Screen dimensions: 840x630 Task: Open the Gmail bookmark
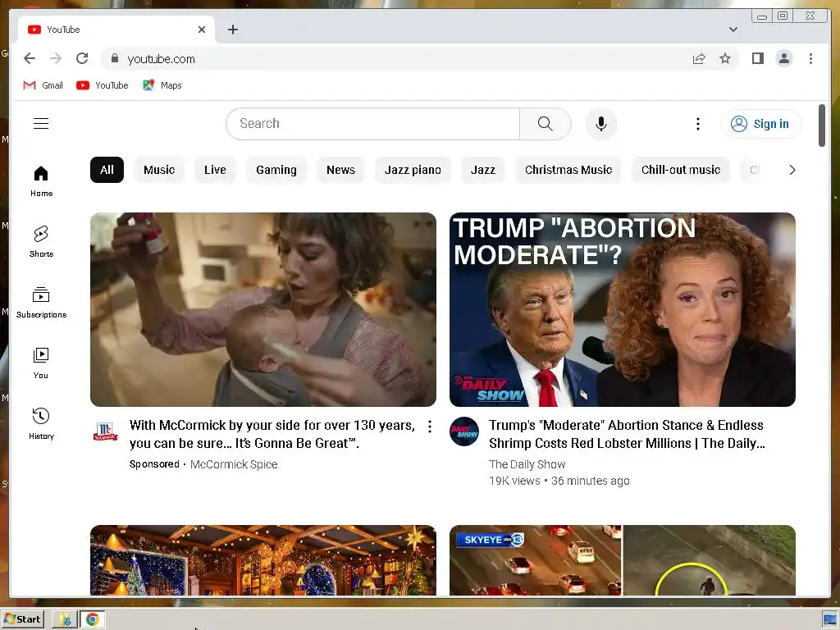[x=43, y=85]
